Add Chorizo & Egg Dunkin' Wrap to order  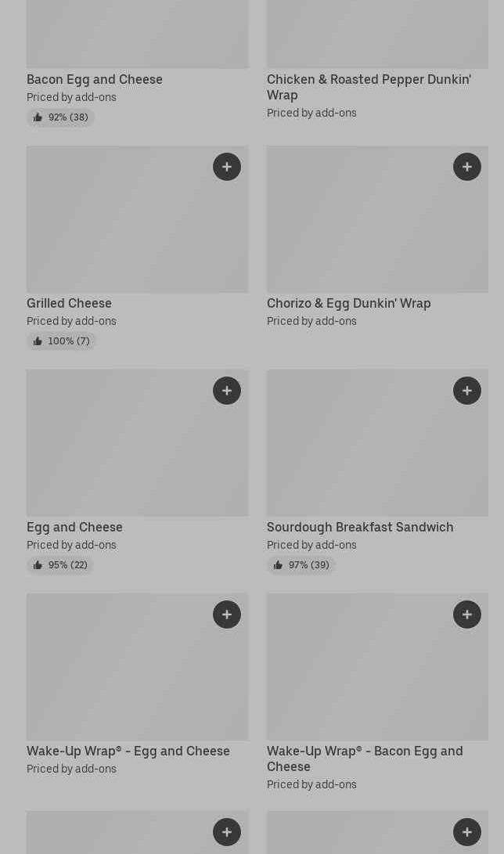[467, 167]
